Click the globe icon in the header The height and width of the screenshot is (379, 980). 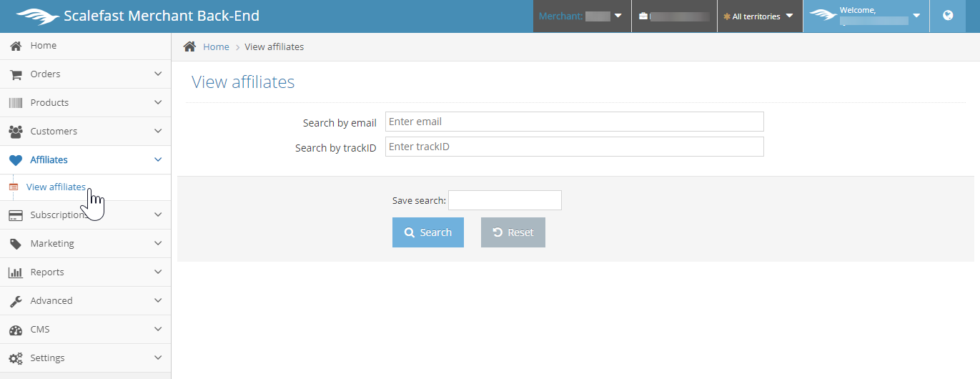tap(948, 16)
